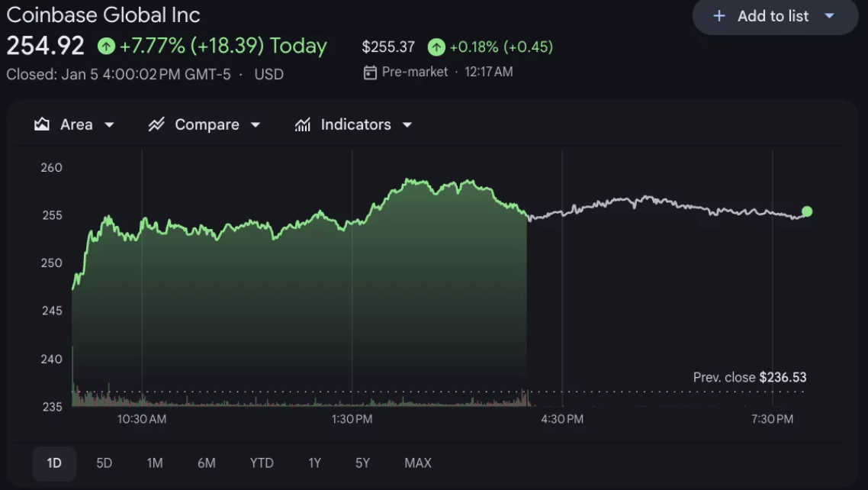
Task: Click the Area chart type icon
Action: click(42, 124)
